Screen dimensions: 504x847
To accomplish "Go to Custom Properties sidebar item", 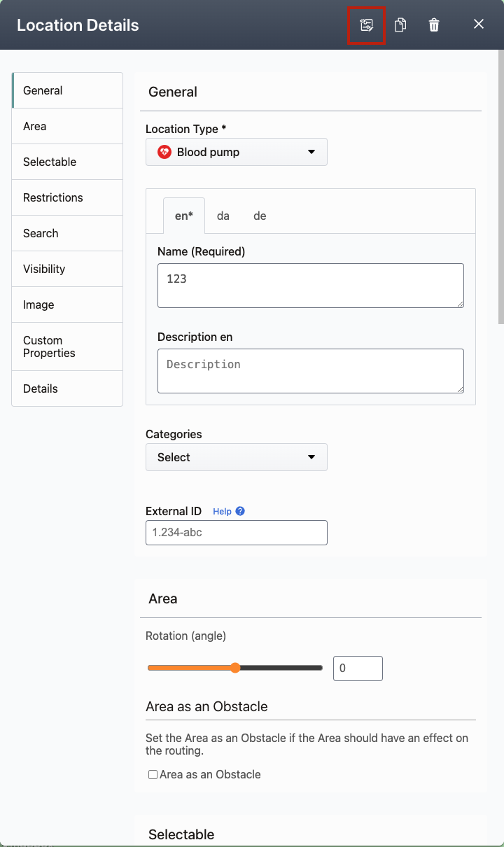I will [x=67, y=346].
